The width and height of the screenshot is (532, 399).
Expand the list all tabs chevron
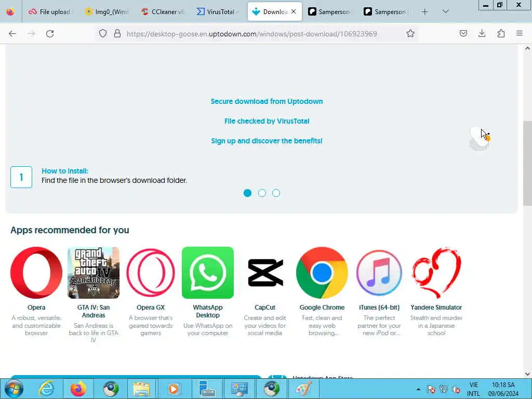[x=446, y=11]
